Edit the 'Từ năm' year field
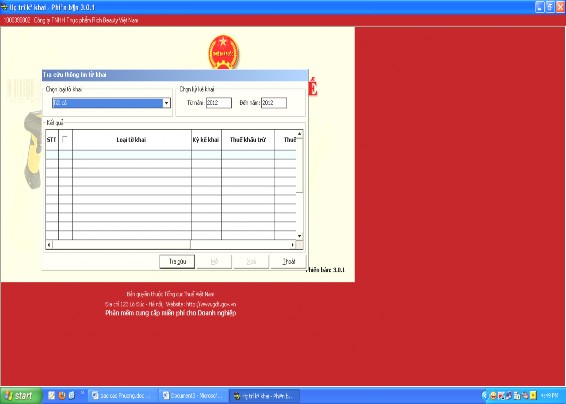The height and width of the screenshot is (404, 566). (219, 103)
